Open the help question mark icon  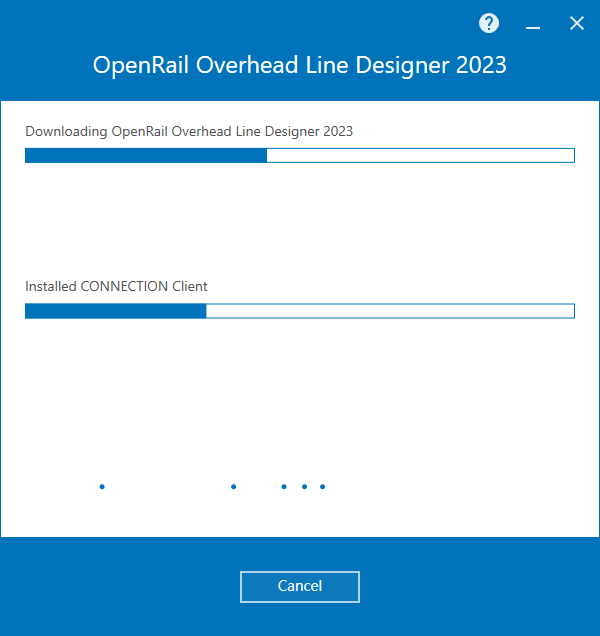(x=489, y=23)
